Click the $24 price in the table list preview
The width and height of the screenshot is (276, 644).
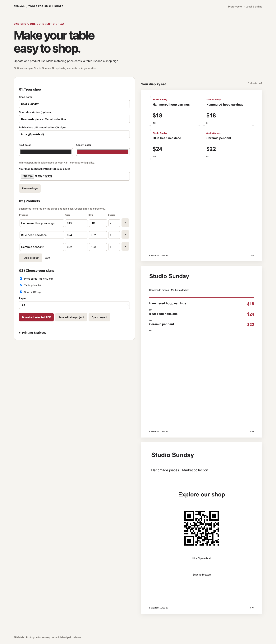pyautogui.click(x=251, y=314)
